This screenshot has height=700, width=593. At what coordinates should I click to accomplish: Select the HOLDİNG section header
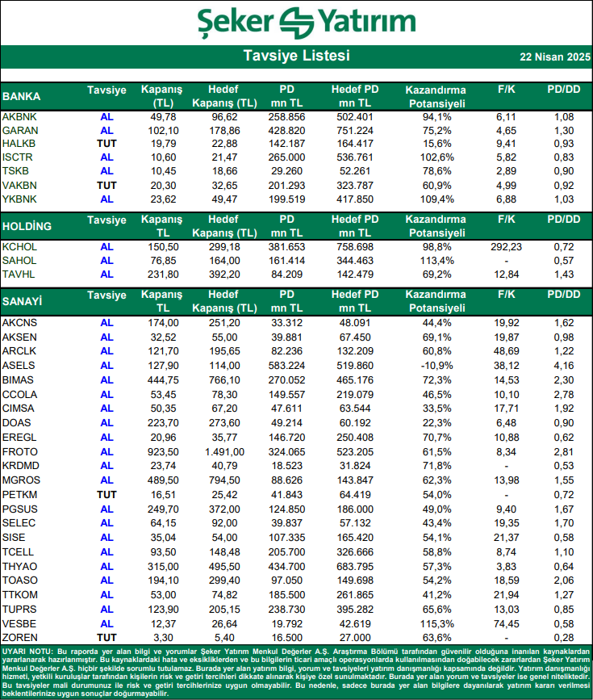point(27,225)
